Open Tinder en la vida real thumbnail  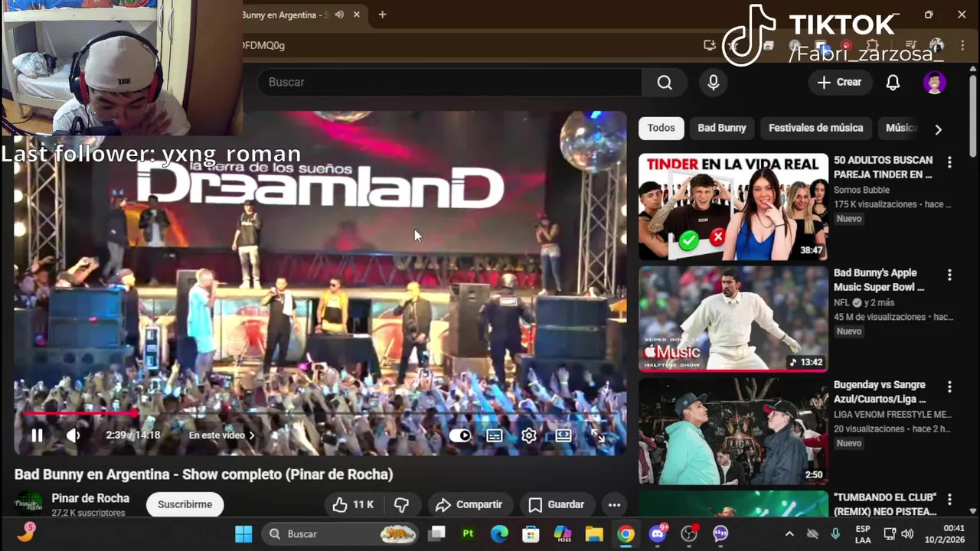coord(733,207)
